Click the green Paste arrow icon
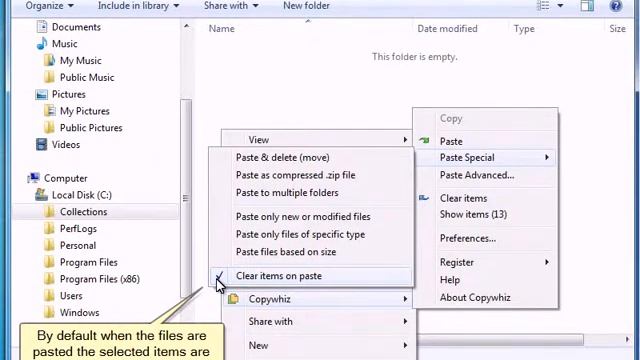This screenshot has width=640, height=360. (x=424, y=141)
